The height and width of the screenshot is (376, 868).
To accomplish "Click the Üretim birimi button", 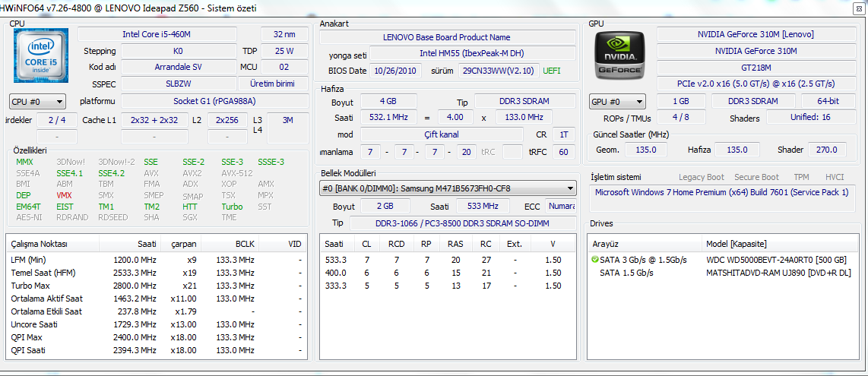I will 274,84.
